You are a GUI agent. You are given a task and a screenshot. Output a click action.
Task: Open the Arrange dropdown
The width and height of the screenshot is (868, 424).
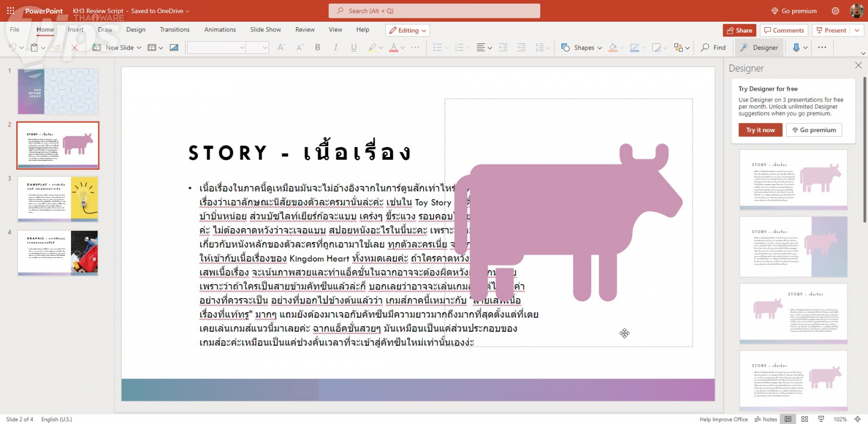click(x=681, y=48)
